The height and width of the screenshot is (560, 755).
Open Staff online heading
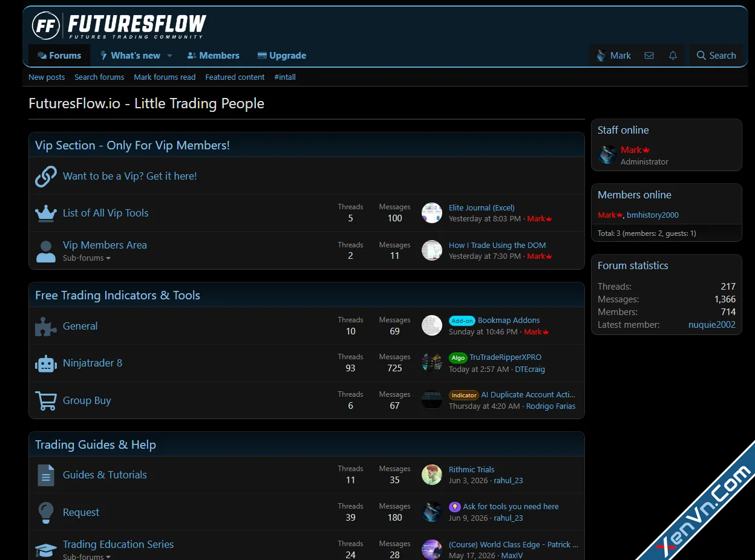623,130
